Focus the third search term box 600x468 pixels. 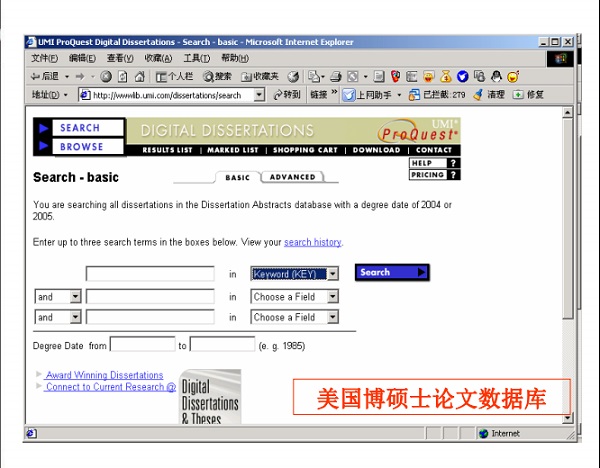click(x=150, y=317)
